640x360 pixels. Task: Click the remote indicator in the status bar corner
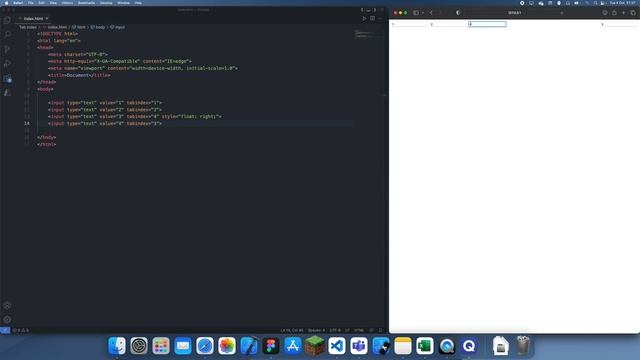tap(5, 330)
